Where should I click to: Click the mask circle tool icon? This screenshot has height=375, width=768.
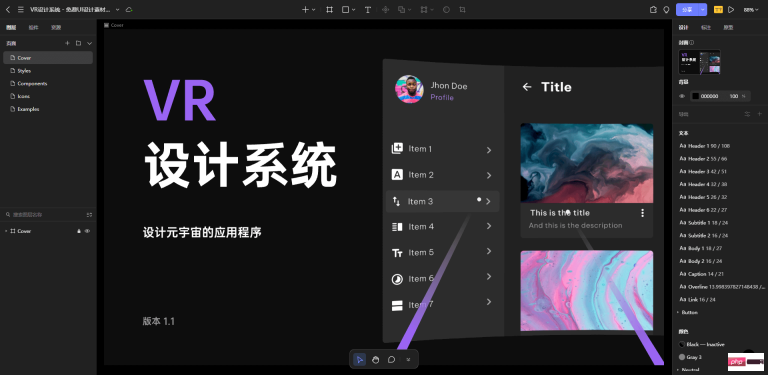[x=446, y=9]
